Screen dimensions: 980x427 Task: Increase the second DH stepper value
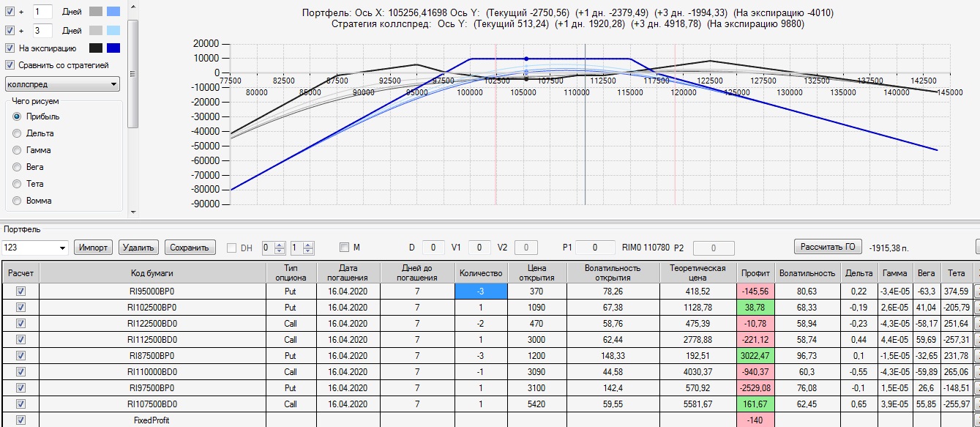point(307,245)
